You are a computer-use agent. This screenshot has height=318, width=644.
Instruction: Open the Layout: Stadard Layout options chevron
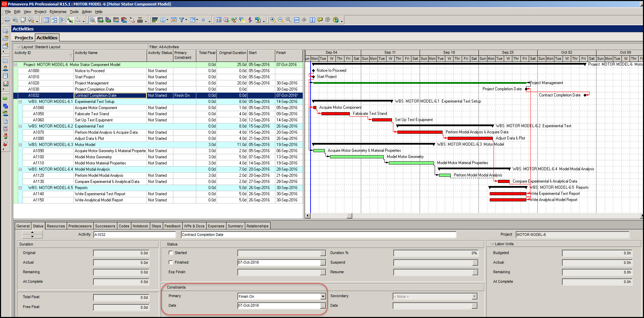click(x=19, y=47)
